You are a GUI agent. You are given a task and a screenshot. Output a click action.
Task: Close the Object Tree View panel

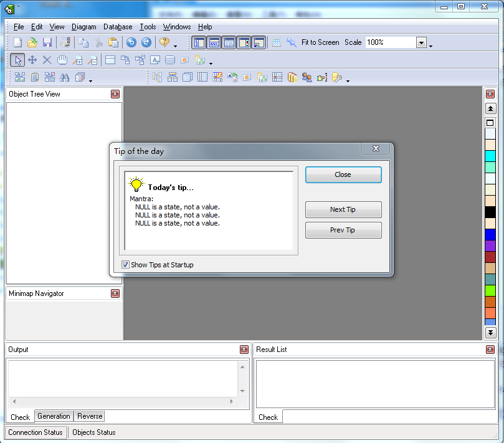pos(115,94)
